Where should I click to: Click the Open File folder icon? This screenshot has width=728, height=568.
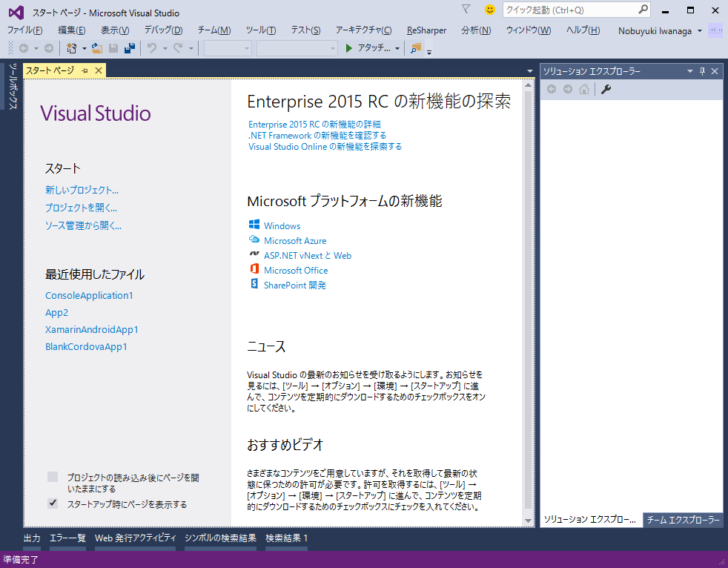coord(97,48)
